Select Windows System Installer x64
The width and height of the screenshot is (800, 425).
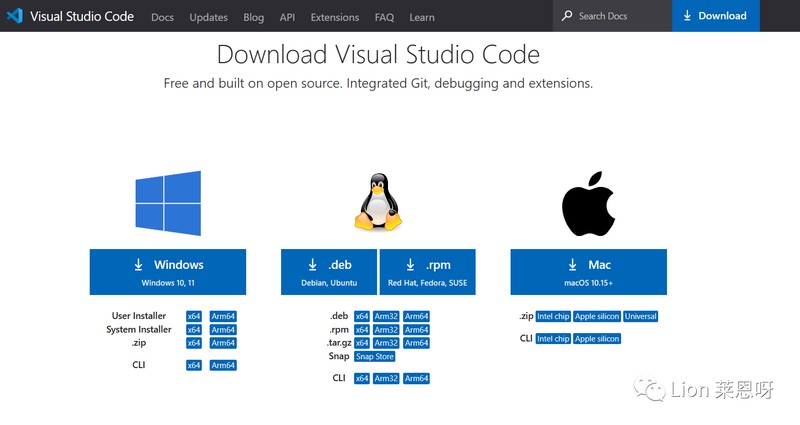[194, 330]
